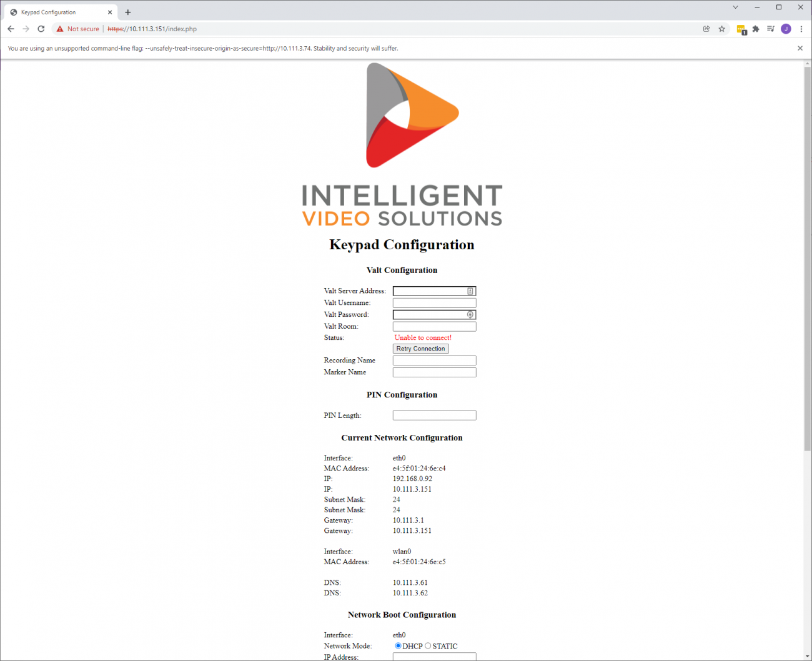812x661 pixels.
Task: Click the Network Boot Configuration heading
Action: pos(402,615)
